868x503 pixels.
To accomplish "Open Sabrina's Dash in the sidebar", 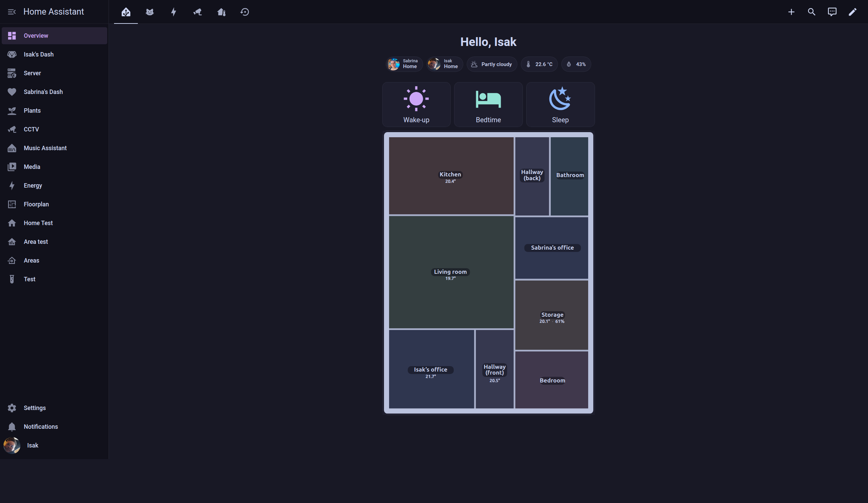I will tap(54, 92).
